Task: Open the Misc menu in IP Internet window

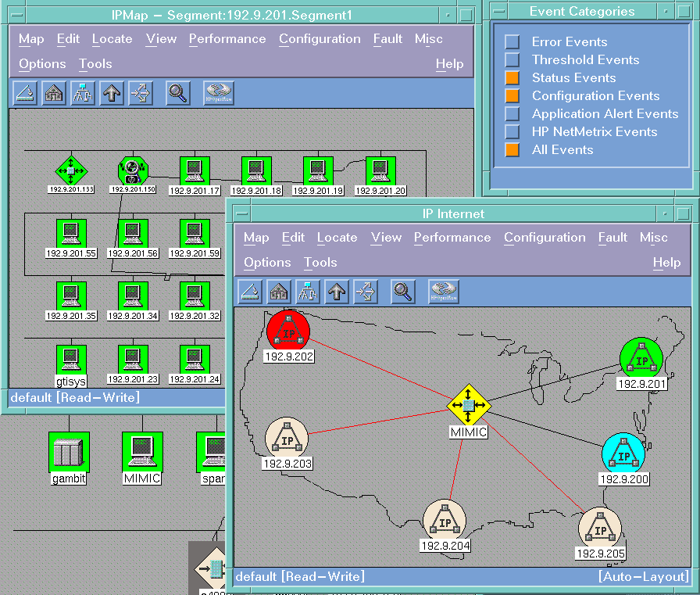Action: pos(654,237)
